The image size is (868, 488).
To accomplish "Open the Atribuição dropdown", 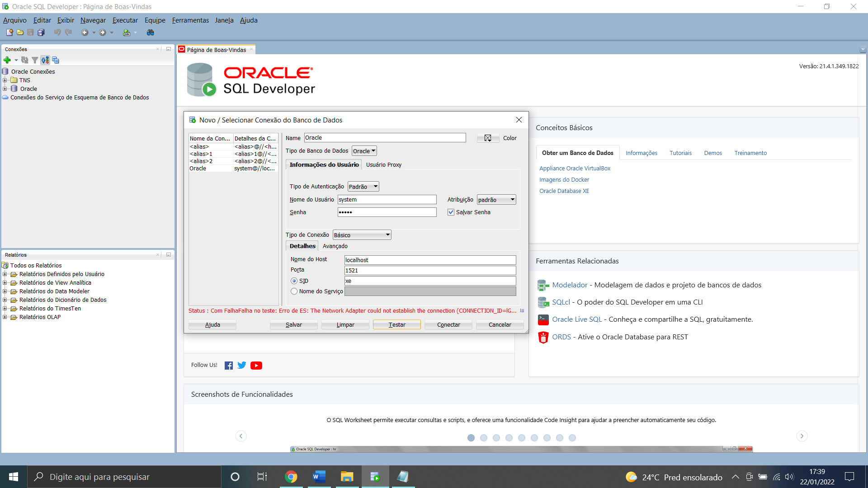I will 496,200.
